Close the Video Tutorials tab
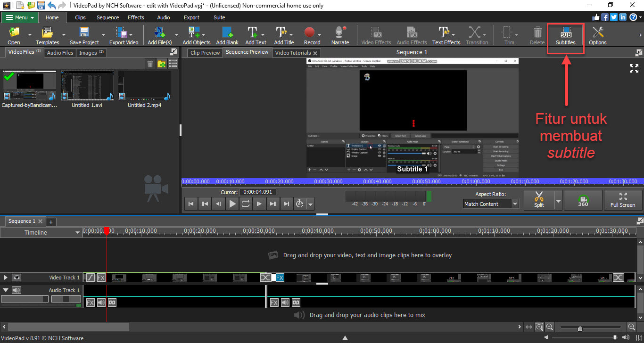Viewport: 644px width, 343px height. coord(315,53)
